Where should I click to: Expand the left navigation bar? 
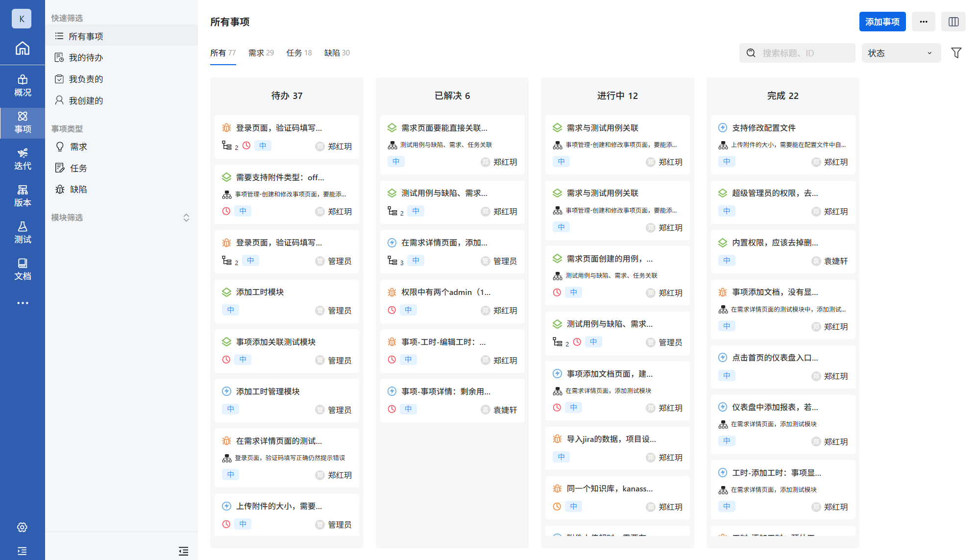tap(23, 551)
